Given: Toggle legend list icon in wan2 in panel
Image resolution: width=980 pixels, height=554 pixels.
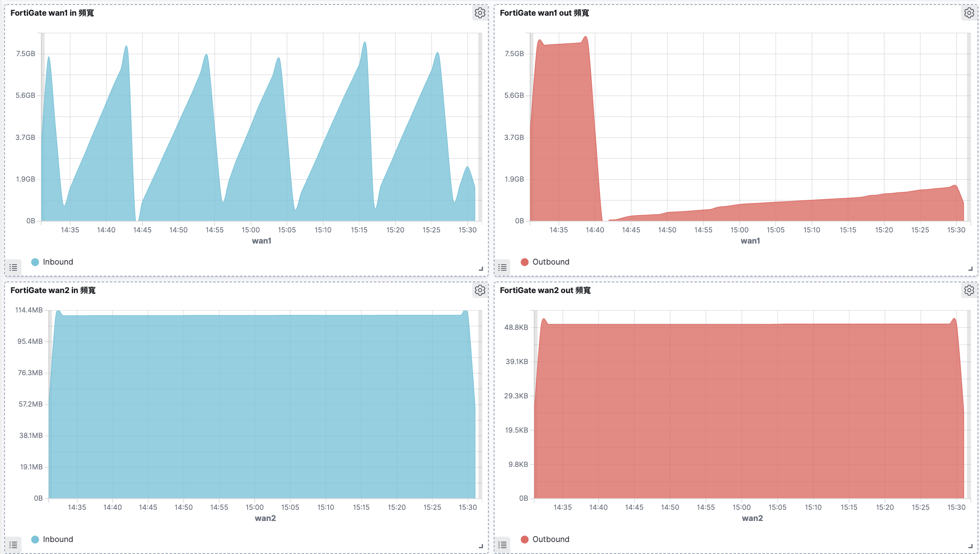Looking at the screenshot, I should tap(13, 545).
